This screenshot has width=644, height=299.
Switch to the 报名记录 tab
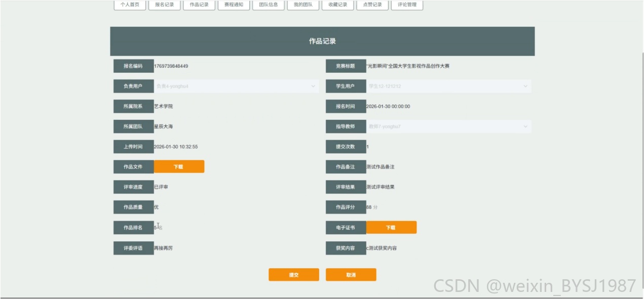[164, 5]
